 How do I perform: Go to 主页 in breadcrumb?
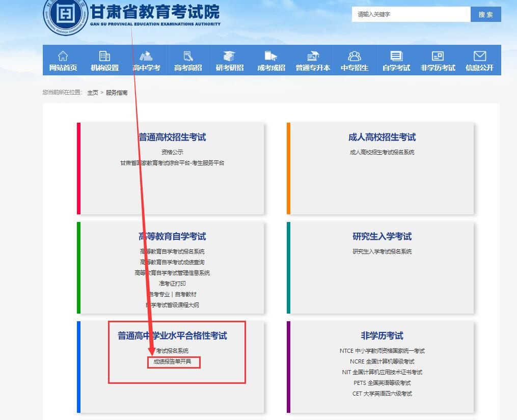pos(93,93)
